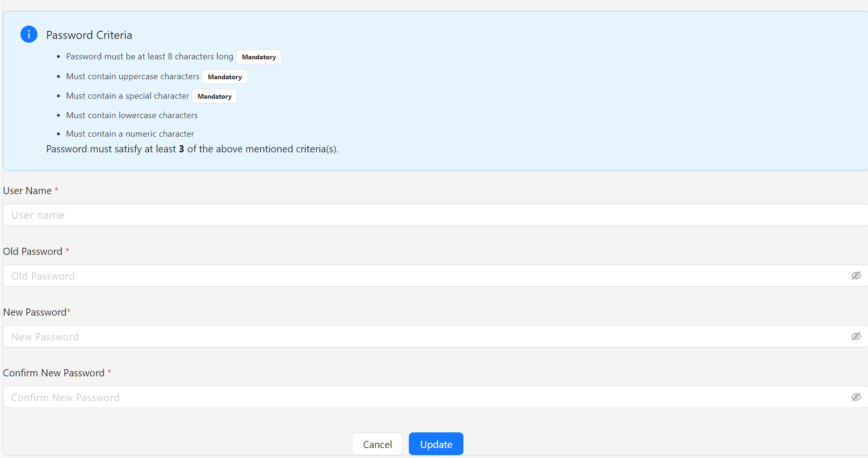Click the lowercase characters criteria bullet
868x458 pixels.
132,115
